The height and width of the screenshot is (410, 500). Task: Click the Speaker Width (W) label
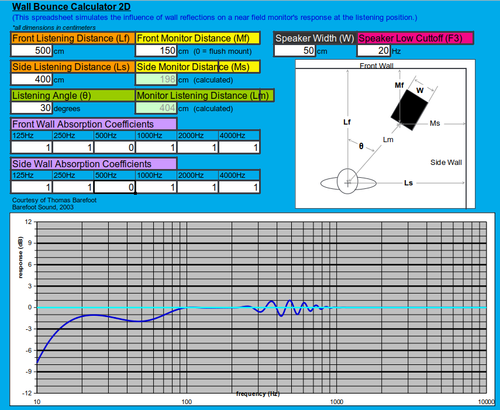point(315,38)
